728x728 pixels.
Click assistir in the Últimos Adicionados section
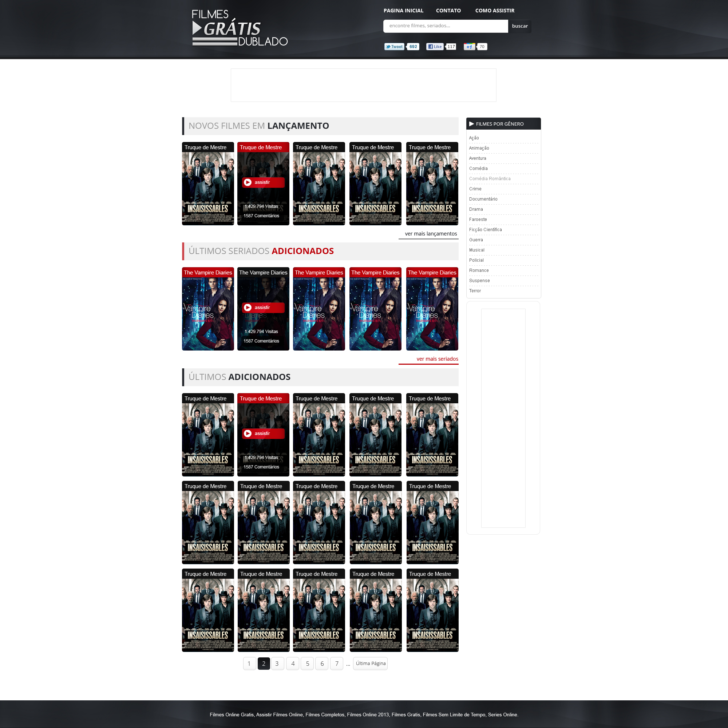(263, 433)
